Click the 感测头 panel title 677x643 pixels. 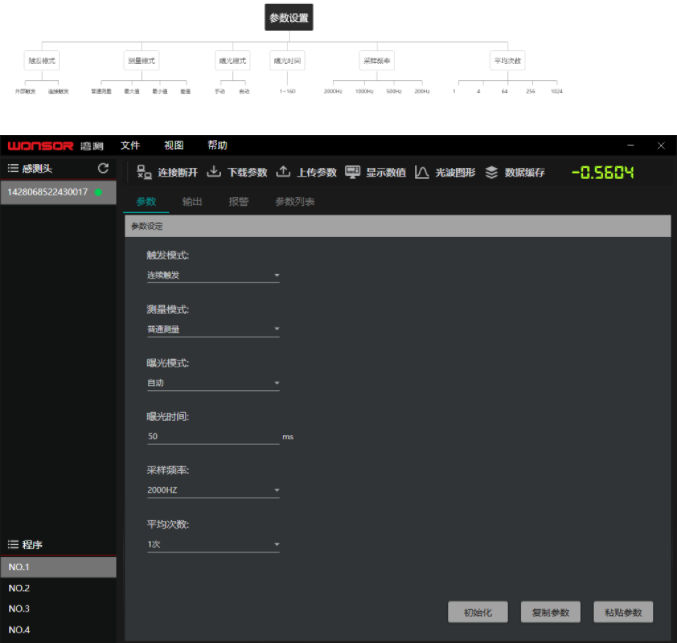coord(37,168)
